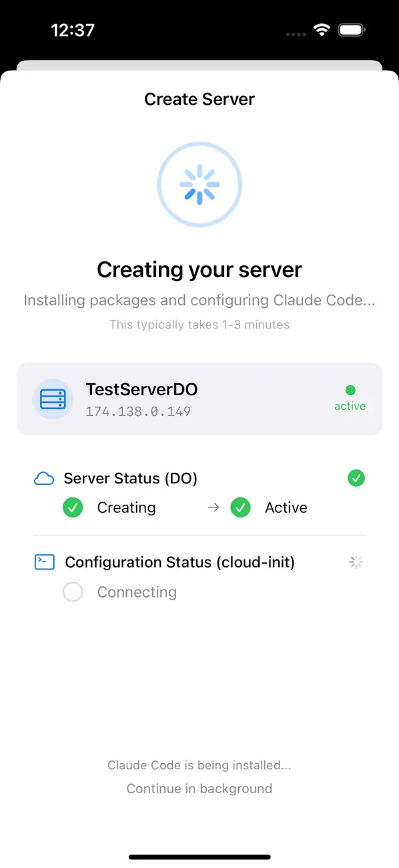Click Continue in background

[x=199, y=789]
